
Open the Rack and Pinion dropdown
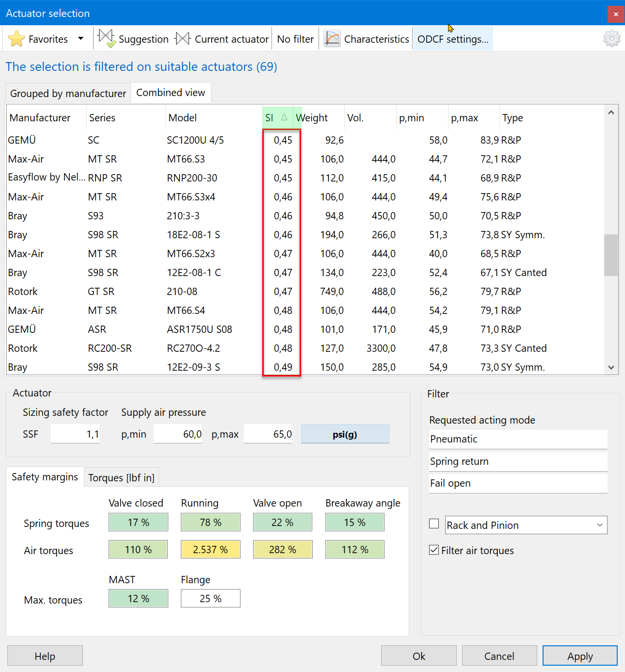click(526, 525)
